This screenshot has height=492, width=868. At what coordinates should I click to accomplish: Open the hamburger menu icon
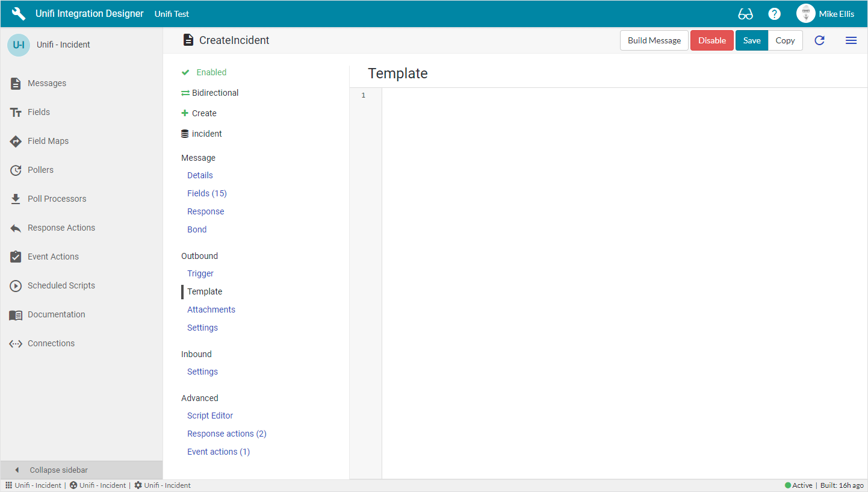pyautogui.click(x=851, y=40)
